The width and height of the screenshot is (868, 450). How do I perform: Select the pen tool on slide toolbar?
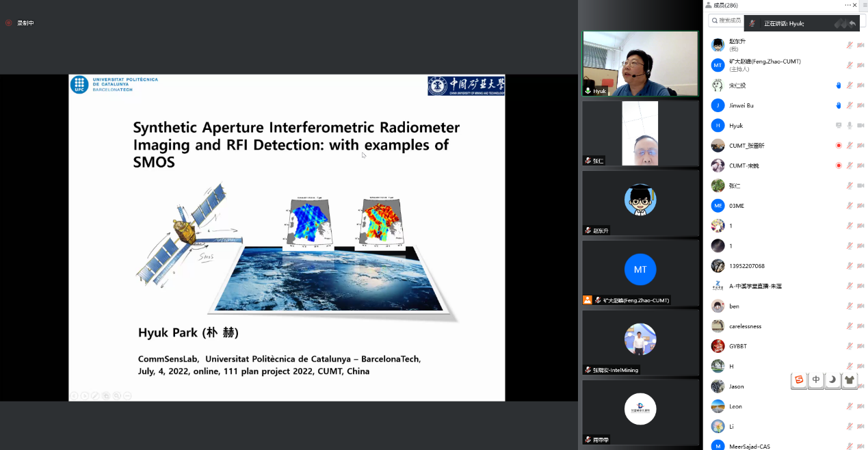(x=95, y=395)
